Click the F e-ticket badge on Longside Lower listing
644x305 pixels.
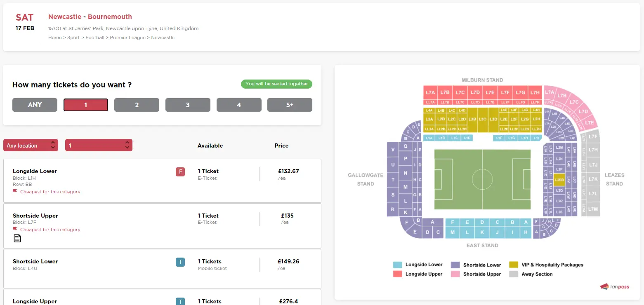coord(180,171)
